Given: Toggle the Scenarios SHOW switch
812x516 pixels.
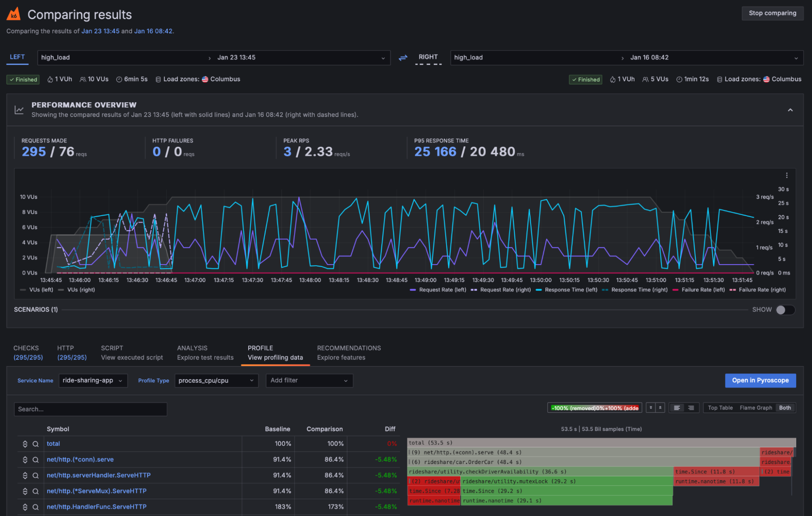Looking at the screenshot, I should click(785, 310).
